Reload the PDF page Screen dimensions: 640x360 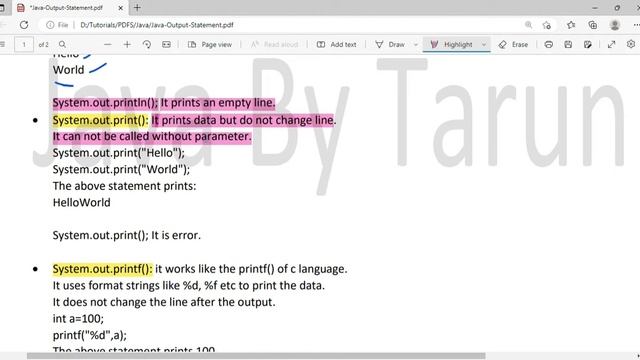(24, 25)
